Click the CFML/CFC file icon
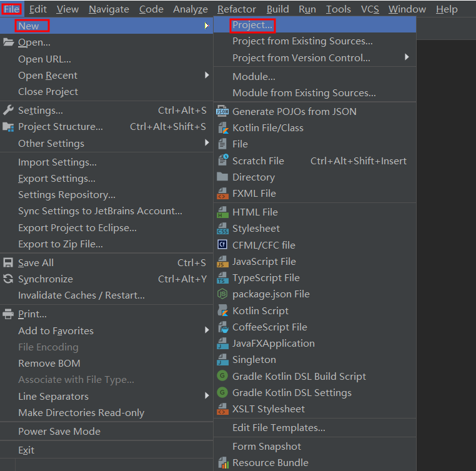 [222, 245]
